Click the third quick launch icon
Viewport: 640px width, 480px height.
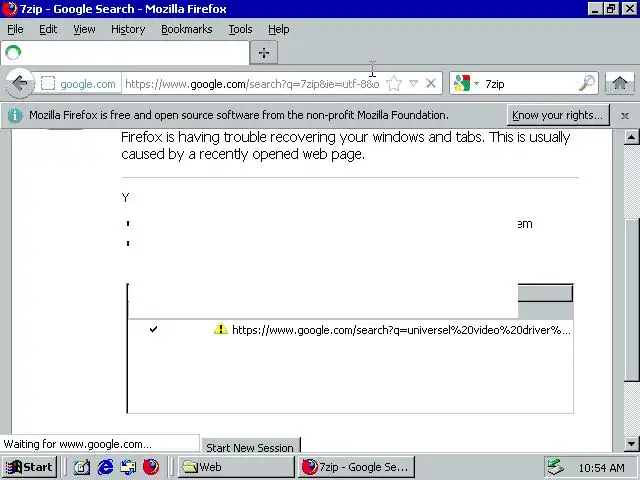click(128, 467)
